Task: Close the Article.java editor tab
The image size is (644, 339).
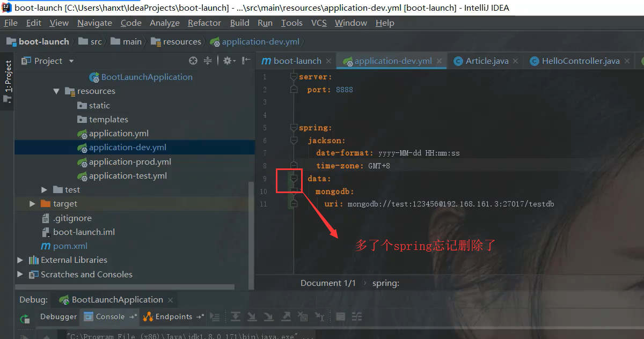Action: pyautogui.click(x=516, y=61)
